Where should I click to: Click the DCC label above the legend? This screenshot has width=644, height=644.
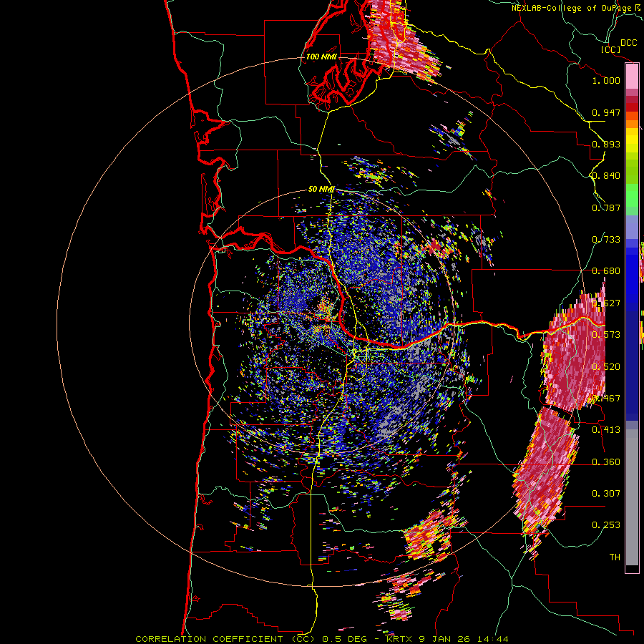point(629,43)
